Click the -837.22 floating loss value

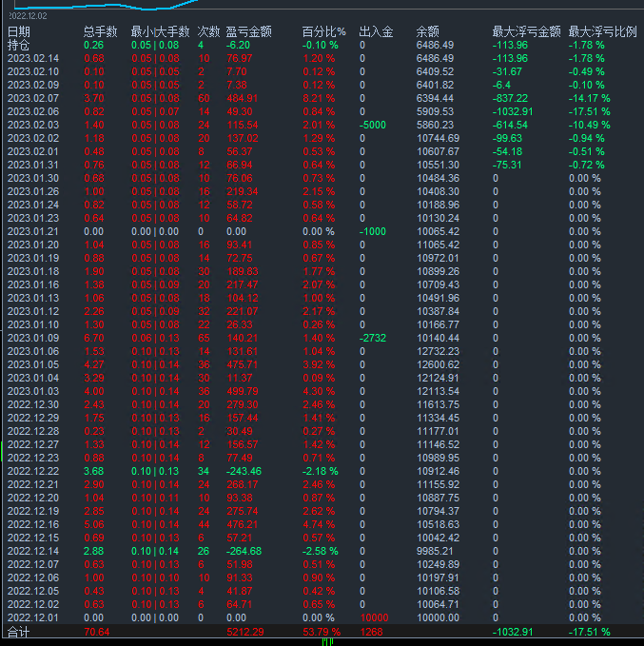(510, 98)
